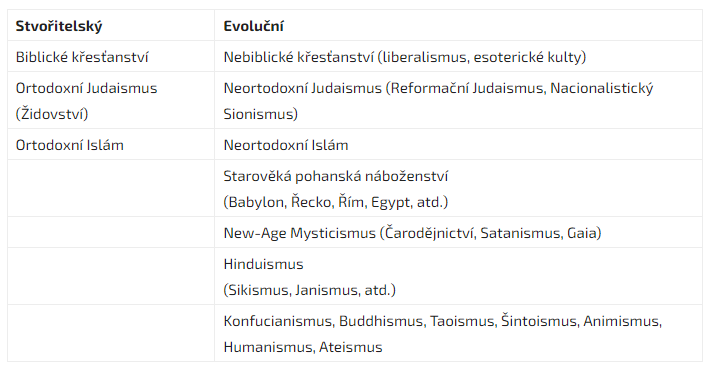Click the Babylon, Řecko, Řím, Egypt line
707x367 pixels.
coord(335,202)
